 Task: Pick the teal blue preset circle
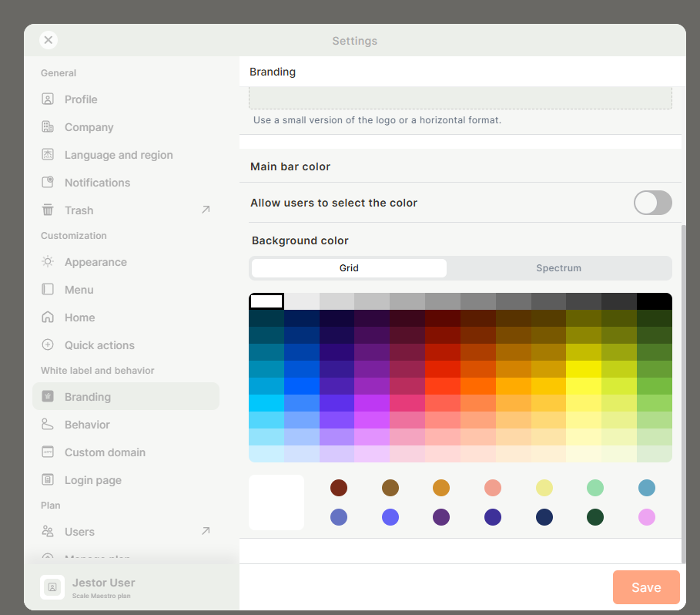coord(646,488)
